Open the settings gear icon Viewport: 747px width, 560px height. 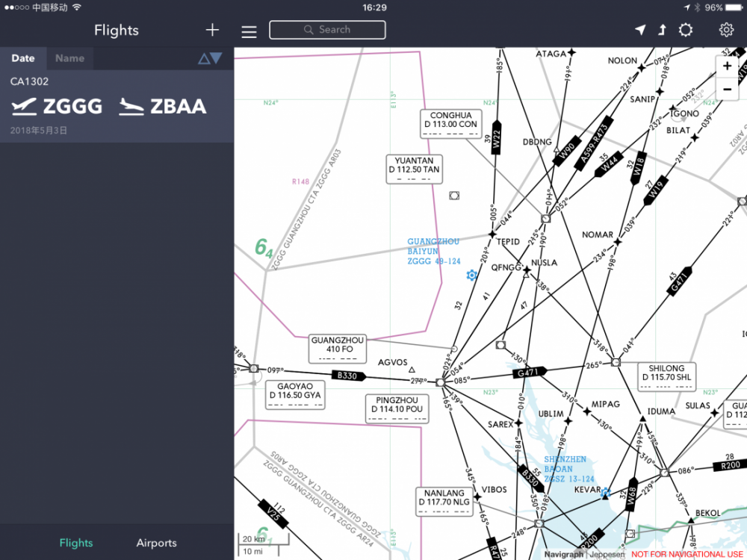click(726, 30)
